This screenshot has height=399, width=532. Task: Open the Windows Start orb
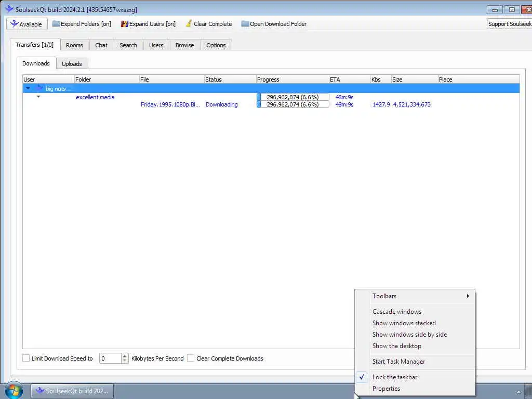14,391
